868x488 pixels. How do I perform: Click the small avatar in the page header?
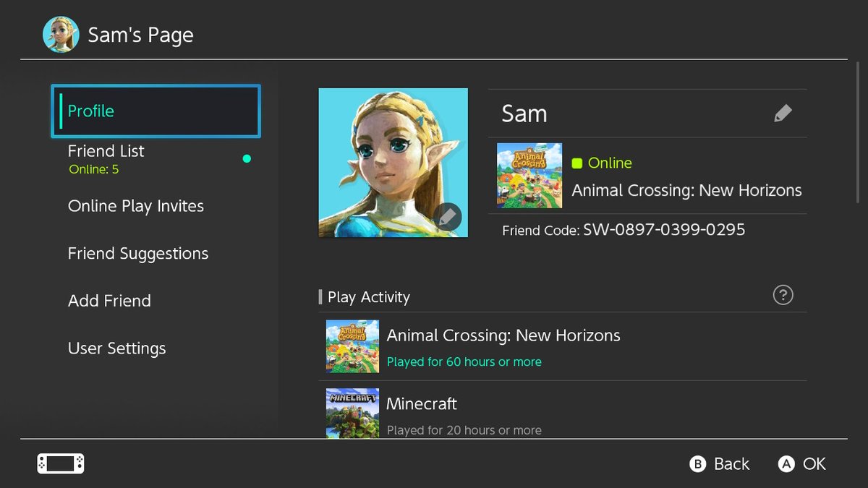click(61, 35)
